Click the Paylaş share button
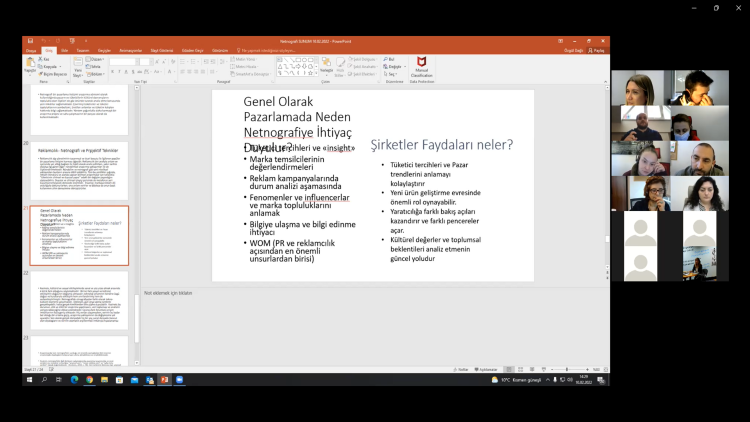 [x=598, y=49]
